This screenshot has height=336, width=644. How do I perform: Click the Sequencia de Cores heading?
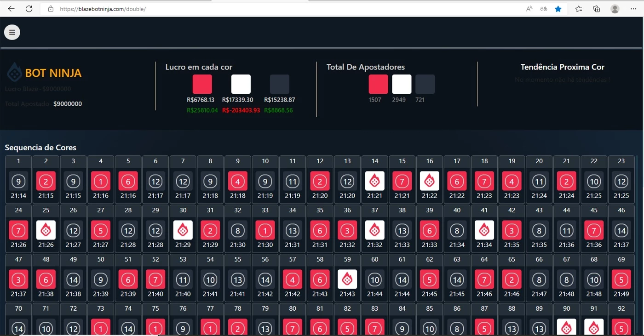tap(40, 148)
